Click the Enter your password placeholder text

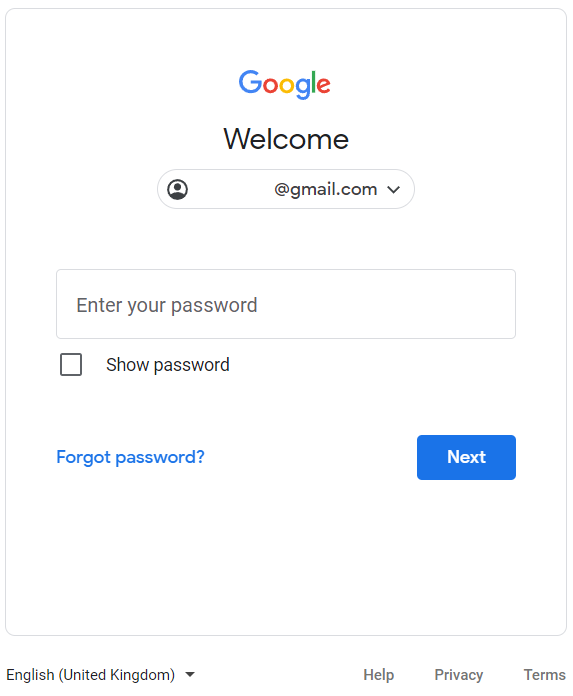[167, 305]
